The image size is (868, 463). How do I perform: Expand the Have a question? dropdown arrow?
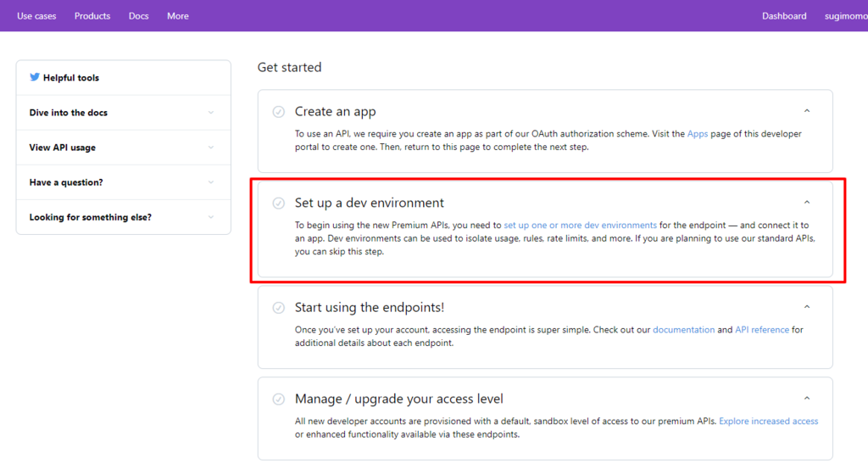pyautogui.click(x=211, y=182)
